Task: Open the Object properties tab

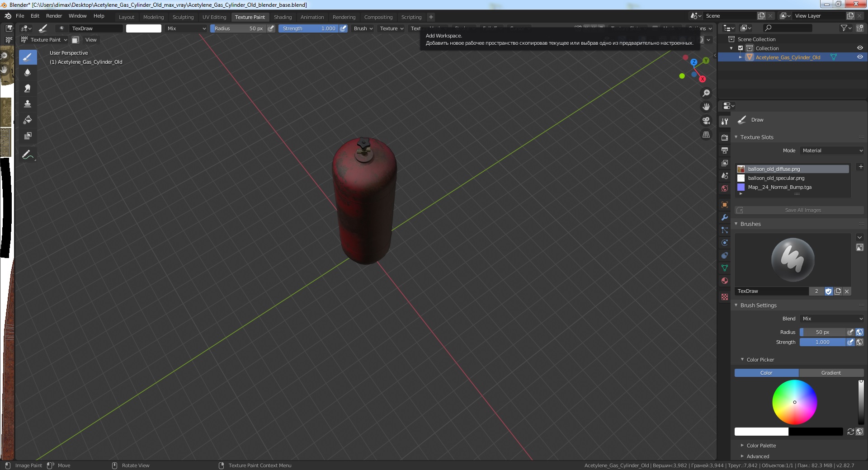Action: (725, 205)
